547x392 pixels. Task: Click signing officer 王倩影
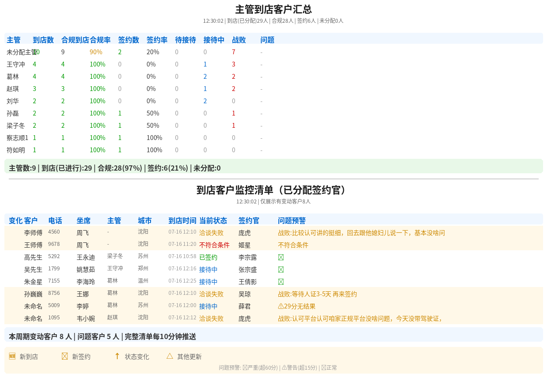(x=248, y=282)
